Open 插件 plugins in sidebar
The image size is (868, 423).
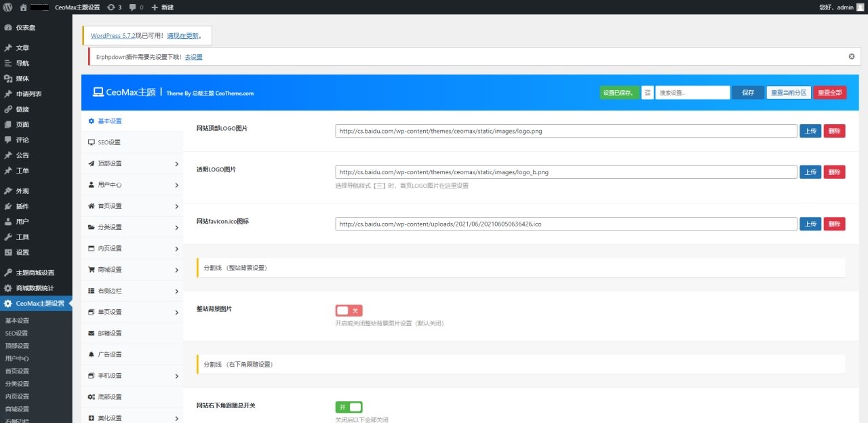36,206
